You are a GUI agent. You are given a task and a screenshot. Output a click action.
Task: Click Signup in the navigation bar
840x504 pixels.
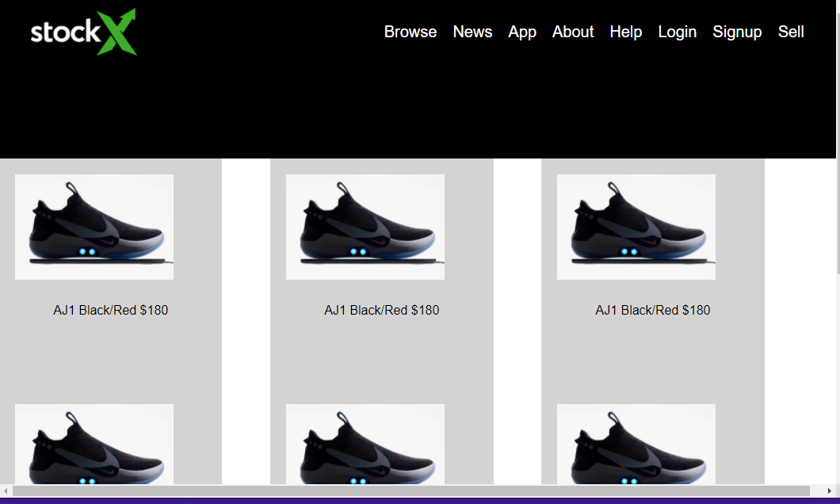[x=737, y=32]
